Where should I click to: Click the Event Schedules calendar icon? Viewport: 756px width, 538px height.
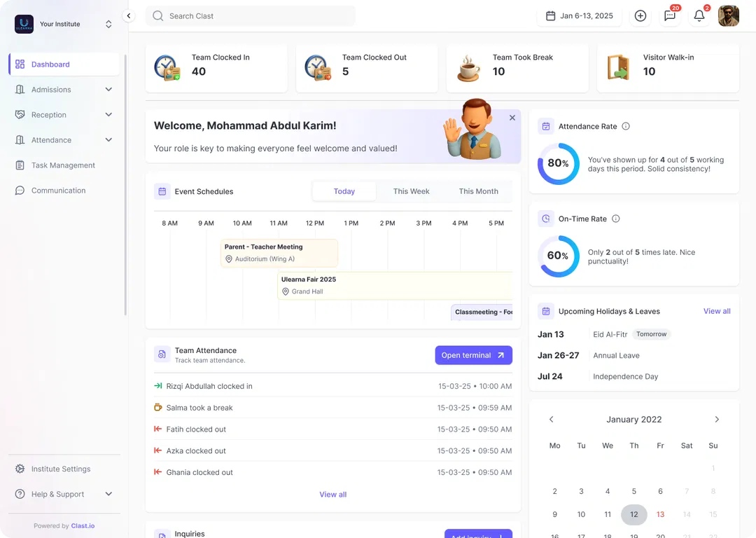162,191
